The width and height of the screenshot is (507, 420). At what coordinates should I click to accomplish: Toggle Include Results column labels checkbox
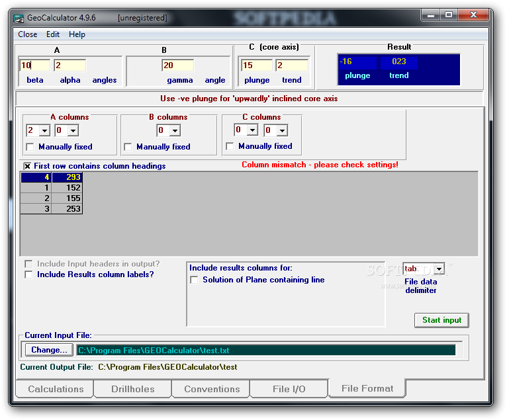pyautogui.click(x=28, y=274)
